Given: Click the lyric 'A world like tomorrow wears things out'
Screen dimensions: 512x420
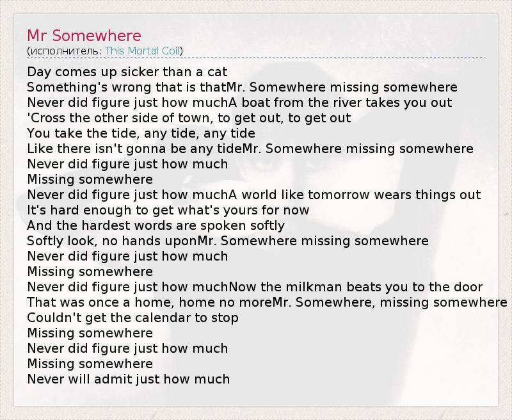Looking at the screenshot, I should (x=253, y=195).
